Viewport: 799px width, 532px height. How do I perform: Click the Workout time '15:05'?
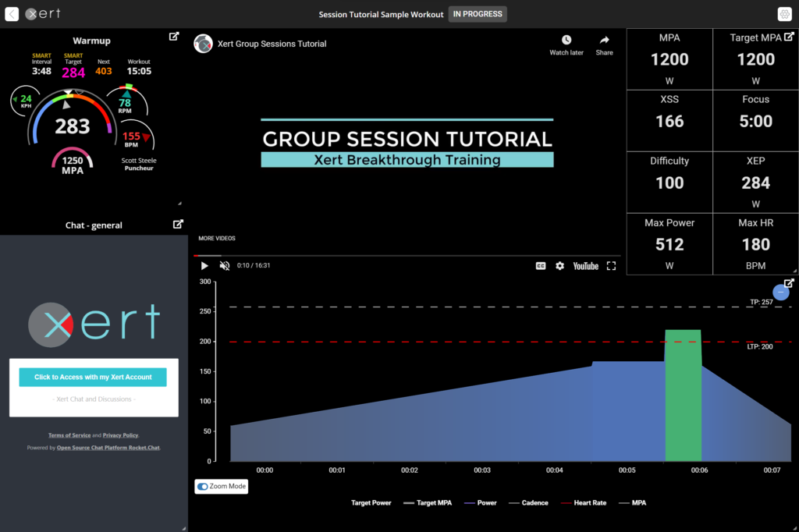tap(139, 71)
